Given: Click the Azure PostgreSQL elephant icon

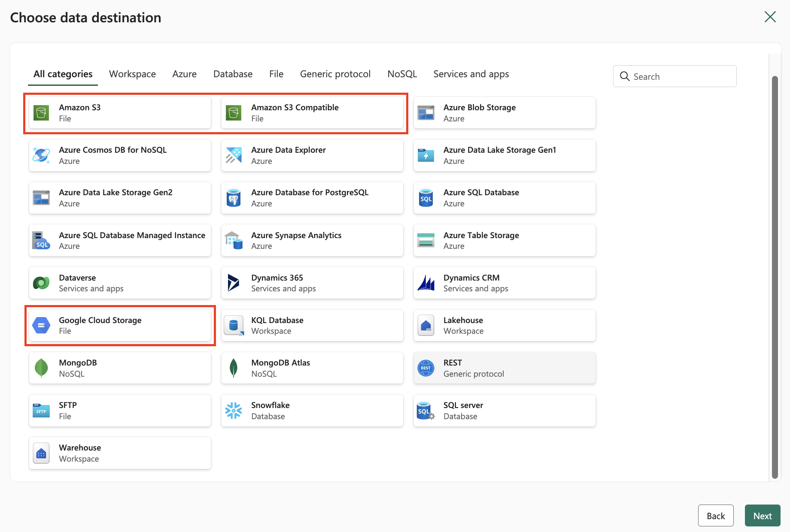Looking at the screenshot, I should coord(234,198).
